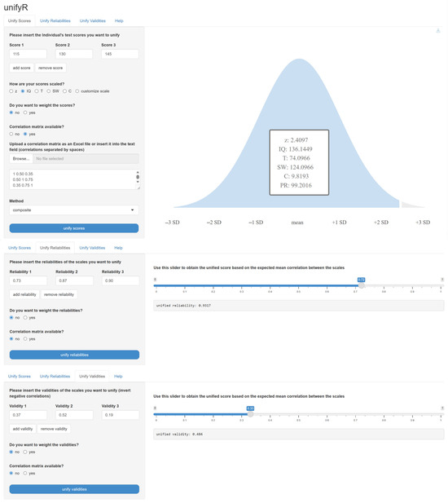Click the unified validity slider handle
This screenshot has width=448, height=503.
click(250, 414)
